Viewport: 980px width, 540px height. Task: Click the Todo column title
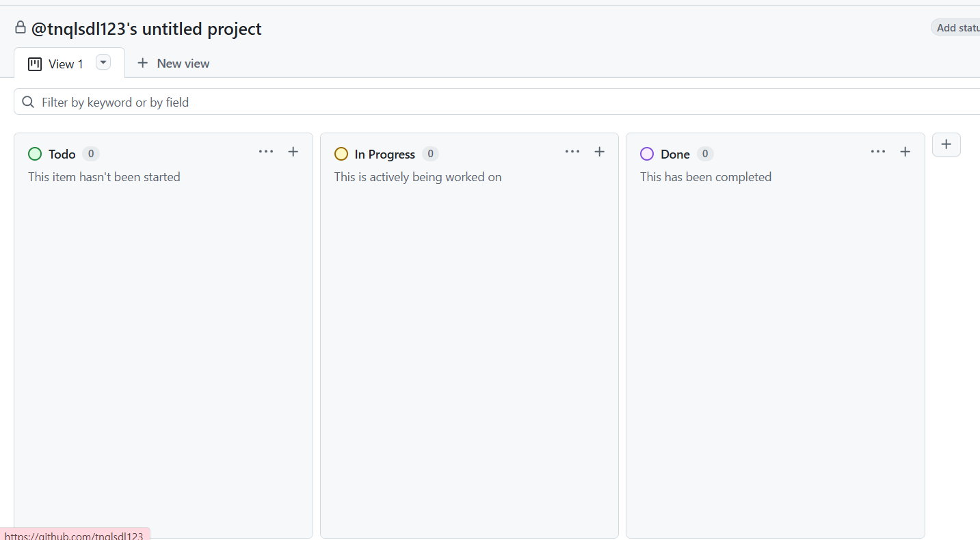(62, 154)
